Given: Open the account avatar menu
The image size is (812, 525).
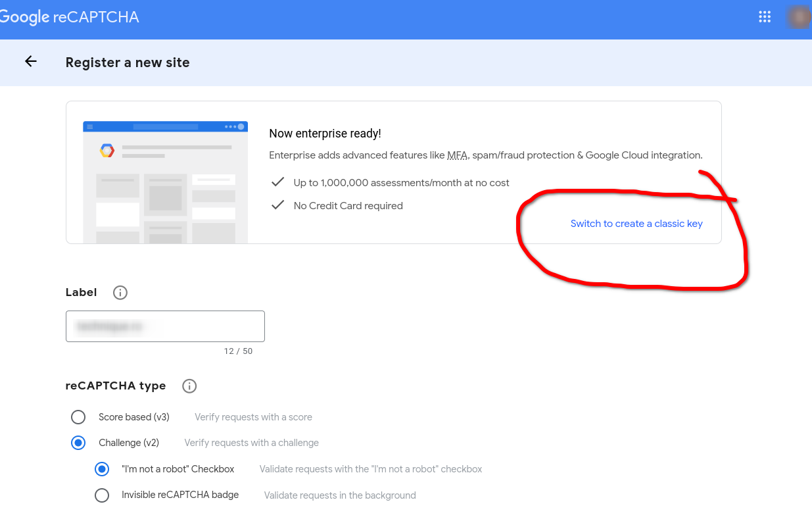Looking at the screenshot, I should (x=799, y=17).
